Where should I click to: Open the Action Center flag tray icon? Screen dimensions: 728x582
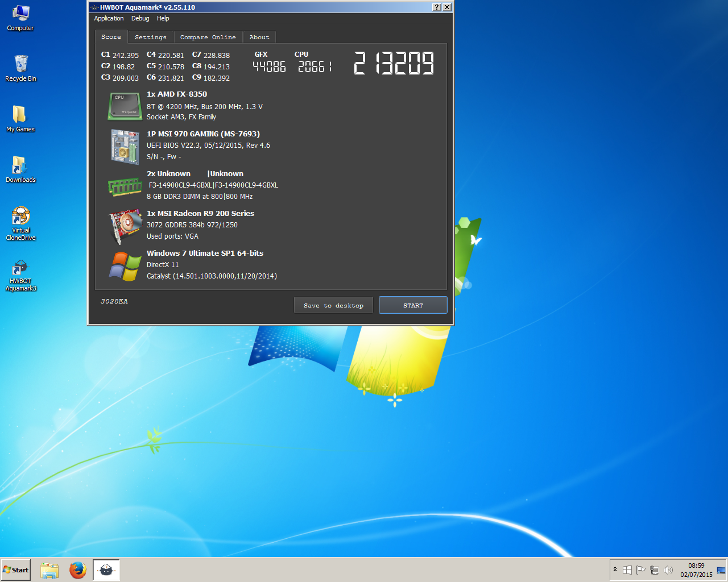[640, 569]
